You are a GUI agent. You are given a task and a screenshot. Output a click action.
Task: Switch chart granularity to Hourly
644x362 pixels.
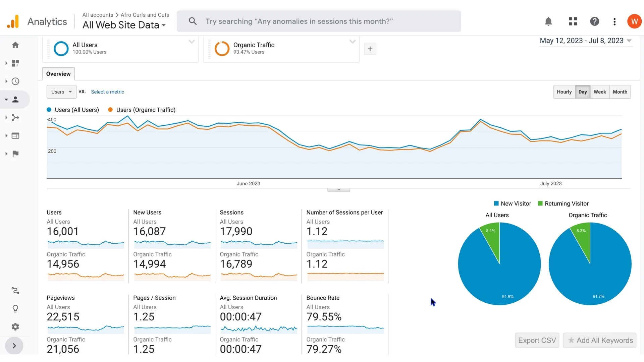[x=564, y=92]
